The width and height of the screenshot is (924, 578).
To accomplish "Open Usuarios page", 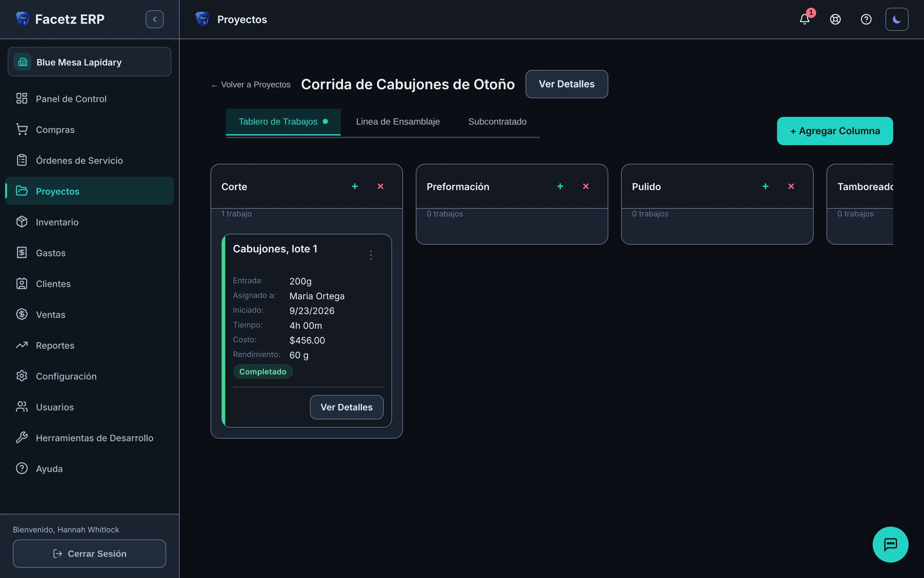I will tap(89, 407).
